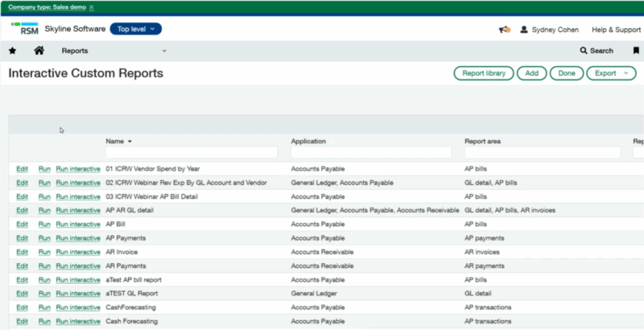Viewport: 644px width, 330px height.
Task: Run interactive 02 ICRW Webinar Rev Exp report
Action: pyautogui.click(x=78, y=183)
